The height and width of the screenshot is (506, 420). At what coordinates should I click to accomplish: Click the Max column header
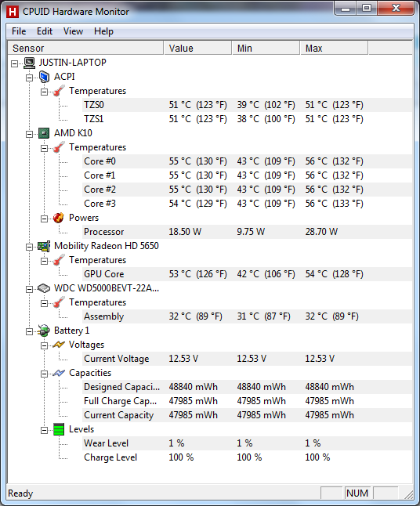(334, 48)
